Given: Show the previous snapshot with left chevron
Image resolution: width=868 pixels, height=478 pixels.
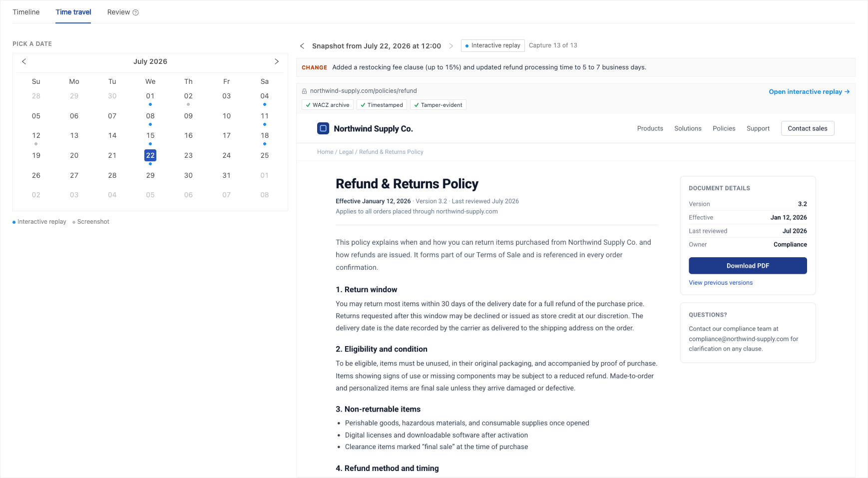Looking at the screenshot, I should point(302,46).
